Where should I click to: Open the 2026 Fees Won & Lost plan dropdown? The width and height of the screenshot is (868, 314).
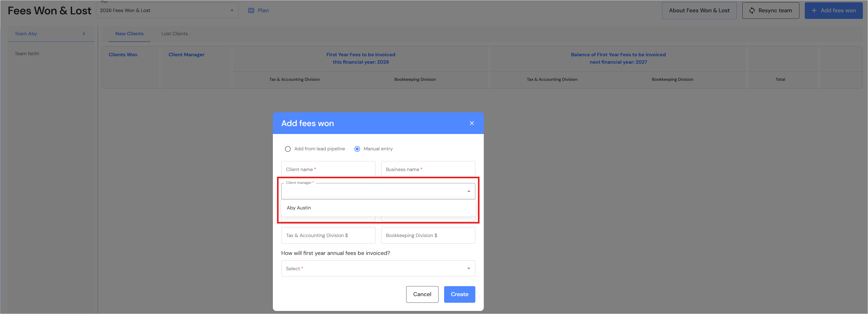coord(167,10)
